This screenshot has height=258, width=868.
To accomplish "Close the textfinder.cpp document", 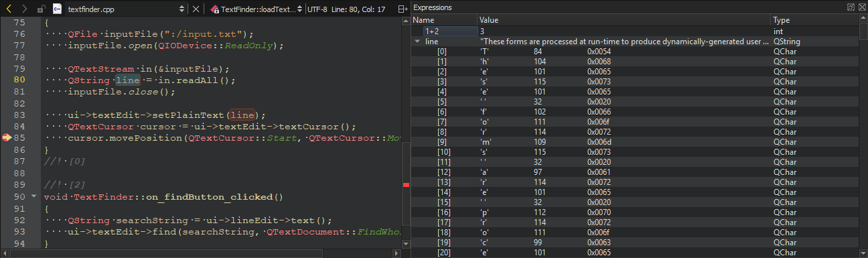I will click(196, 9).
